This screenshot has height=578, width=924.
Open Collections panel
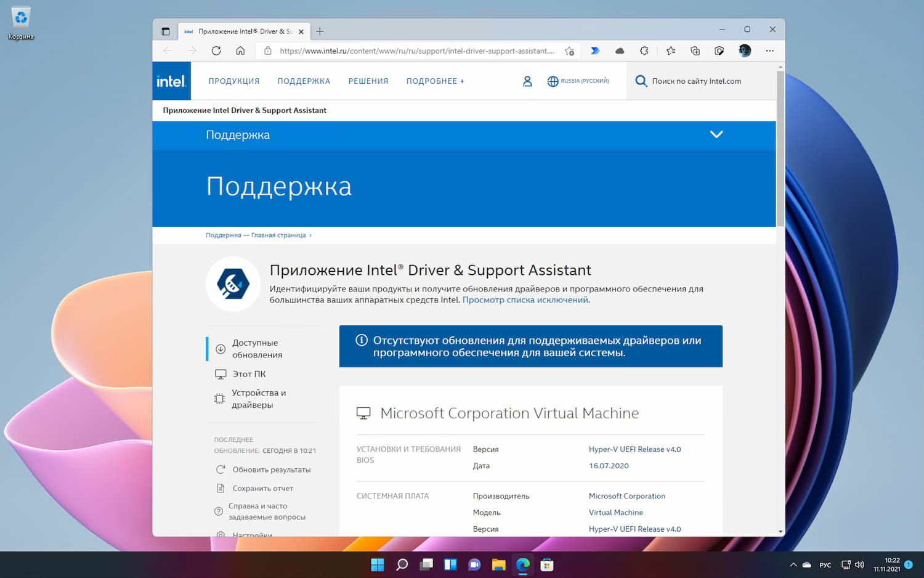pyautogui.click(x=695, y=51)
